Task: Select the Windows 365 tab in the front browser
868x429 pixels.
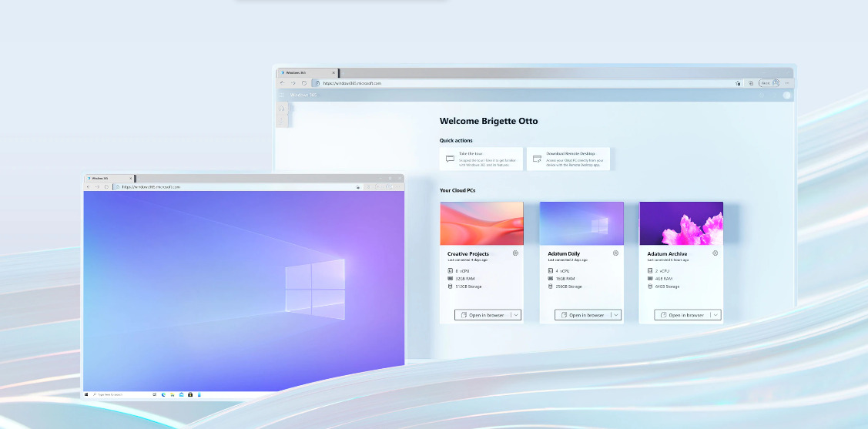Action: [109, 178]
